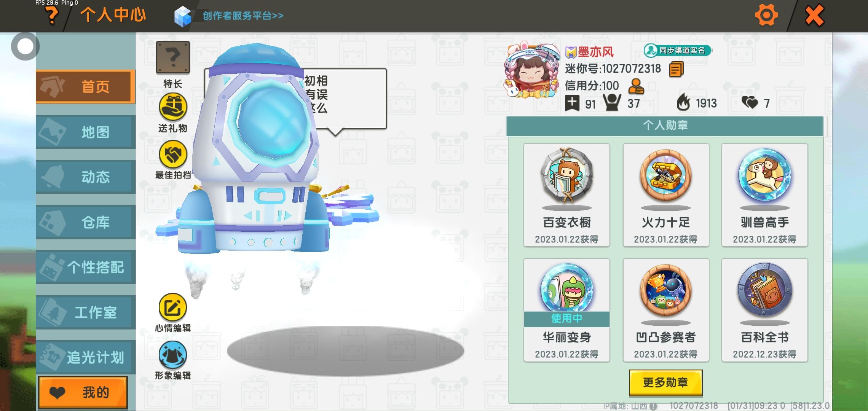This screenshot has width=868, height=411.
Task: Open the 形象编辑 avatar edit icon
Action: point(173,355)
